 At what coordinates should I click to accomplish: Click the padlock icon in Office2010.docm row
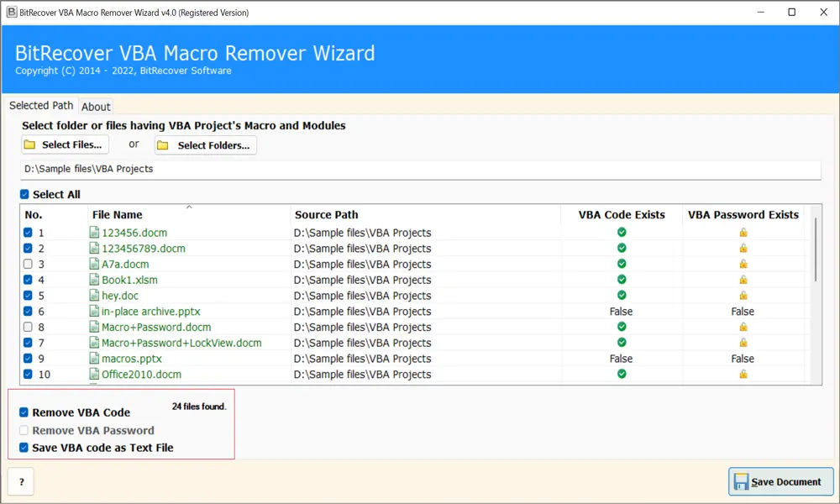743,375
